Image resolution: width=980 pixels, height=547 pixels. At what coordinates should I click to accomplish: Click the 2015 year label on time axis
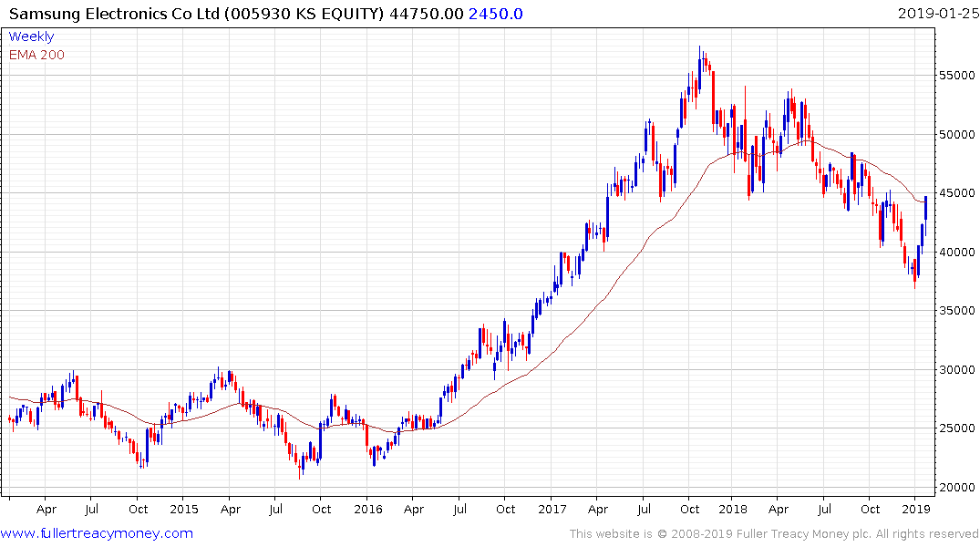tap(184, 509)
